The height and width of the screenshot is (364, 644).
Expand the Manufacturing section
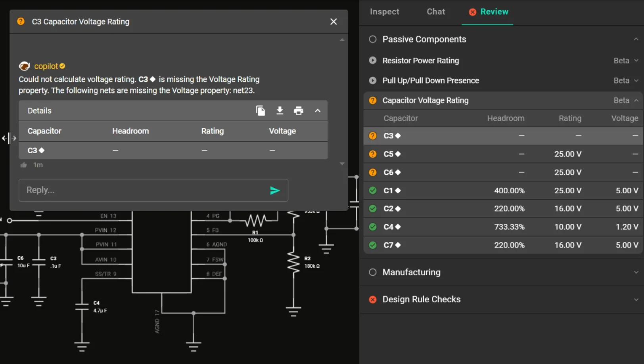pos(636,272)
